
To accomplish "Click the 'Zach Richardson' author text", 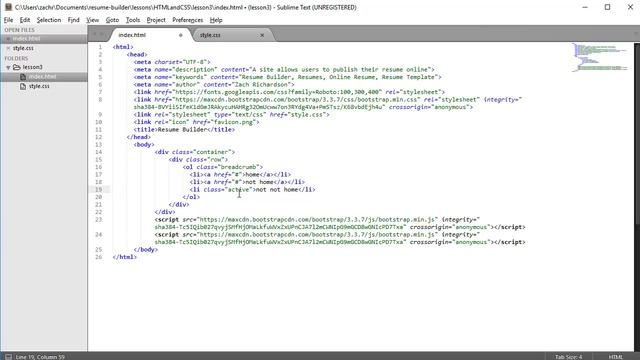I will click(261, 84).
